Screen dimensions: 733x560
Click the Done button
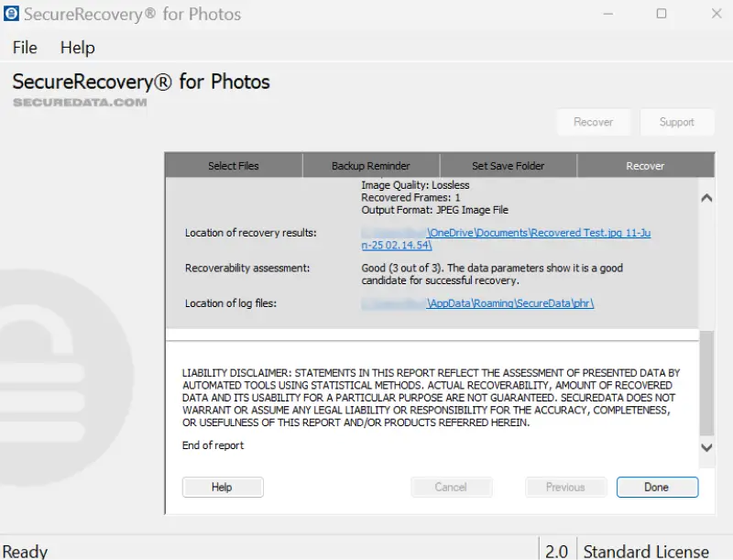coord(657,487)
